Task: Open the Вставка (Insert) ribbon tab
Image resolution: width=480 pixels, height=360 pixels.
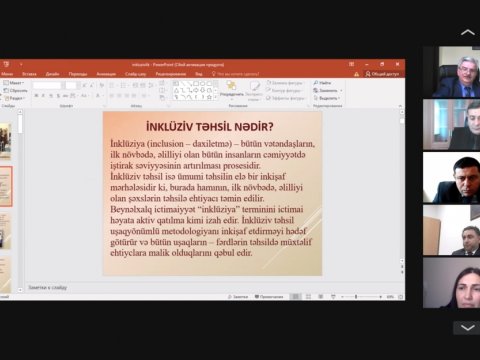Action: click(x=29, y=74)
